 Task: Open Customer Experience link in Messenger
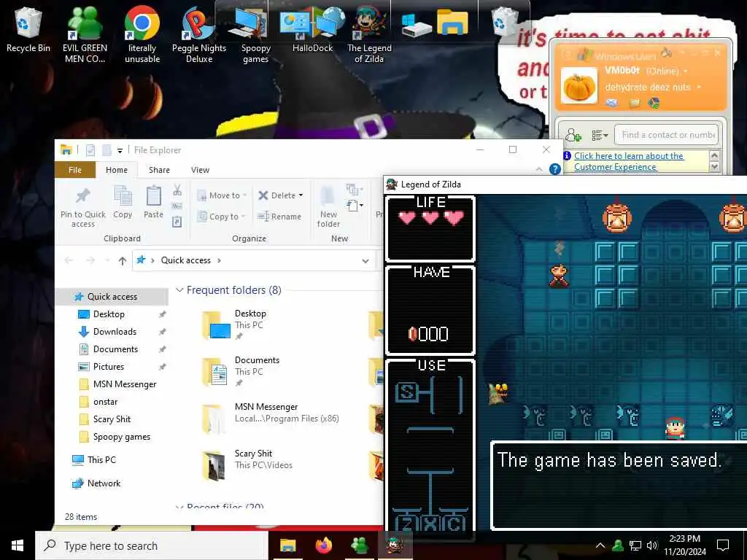click(x=629, y=161)
